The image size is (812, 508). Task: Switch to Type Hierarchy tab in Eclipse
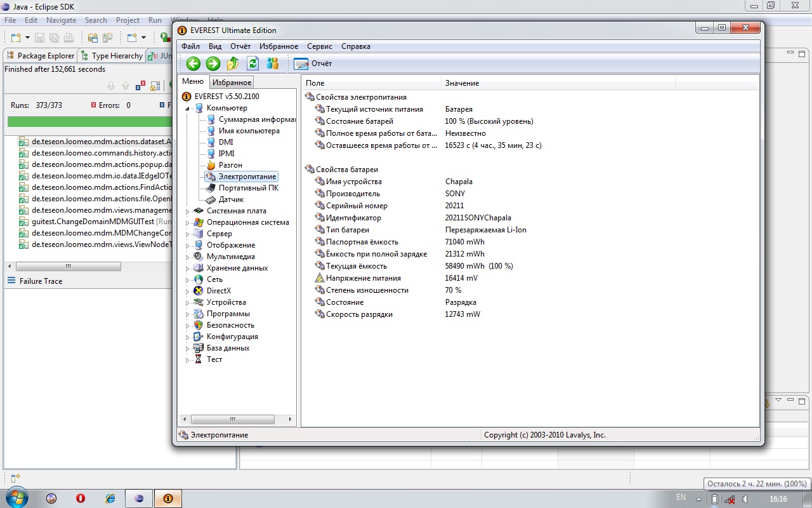click(112, 56)
